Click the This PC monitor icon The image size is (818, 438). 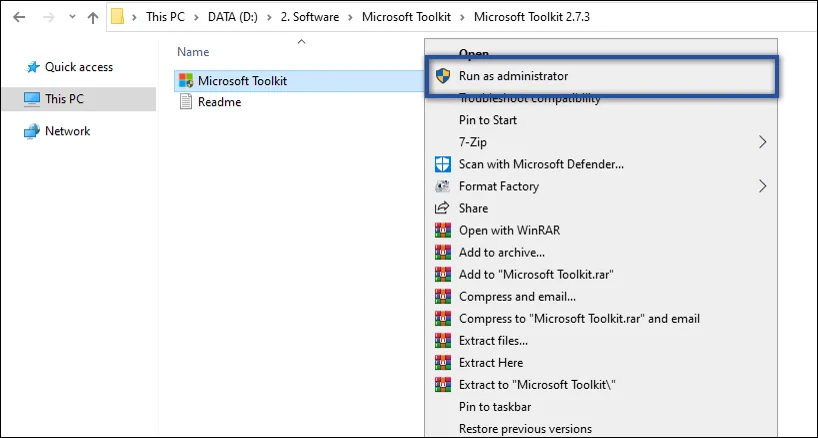pyautogui.click(x=32, y=99)
